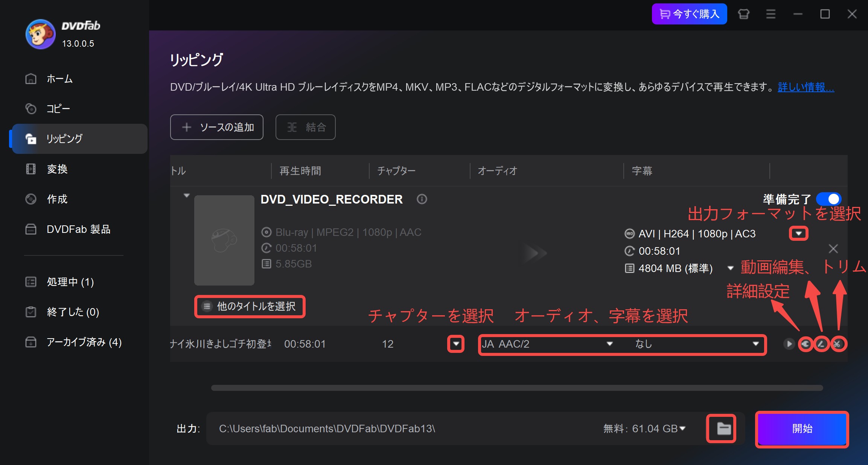Switch to the コピー (Copy) module

pos(58,109)
